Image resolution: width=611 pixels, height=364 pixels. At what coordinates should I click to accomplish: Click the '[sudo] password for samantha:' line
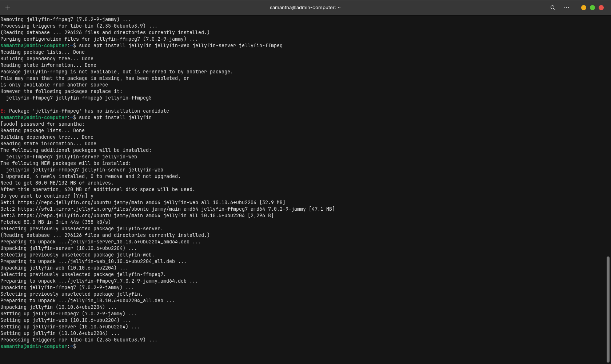coord(42,124)
